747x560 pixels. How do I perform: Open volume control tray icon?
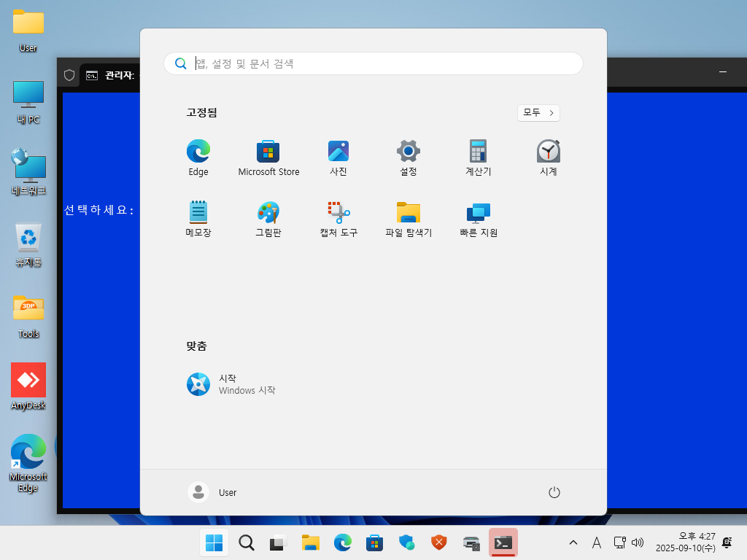pos(638,542)
